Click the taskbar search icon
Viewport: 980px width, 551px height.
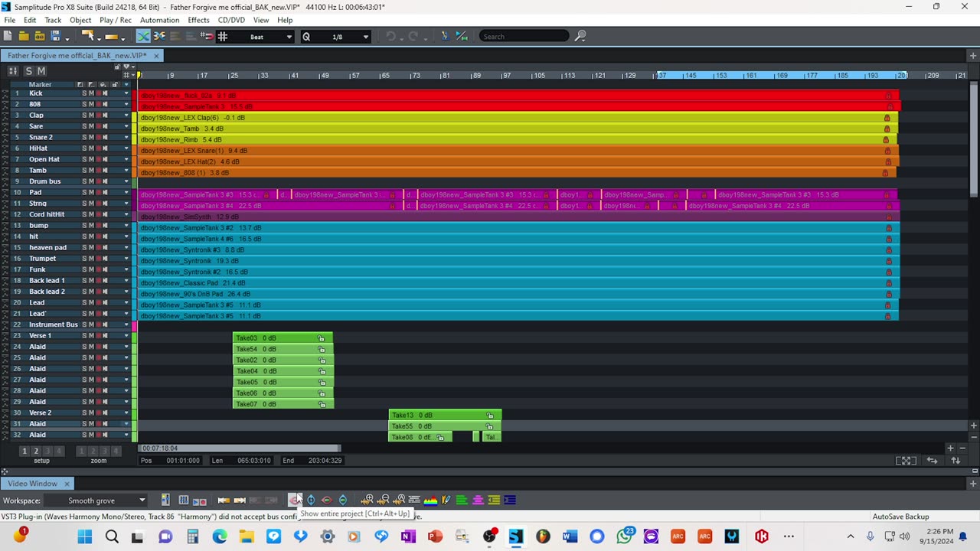pos(112,536)
